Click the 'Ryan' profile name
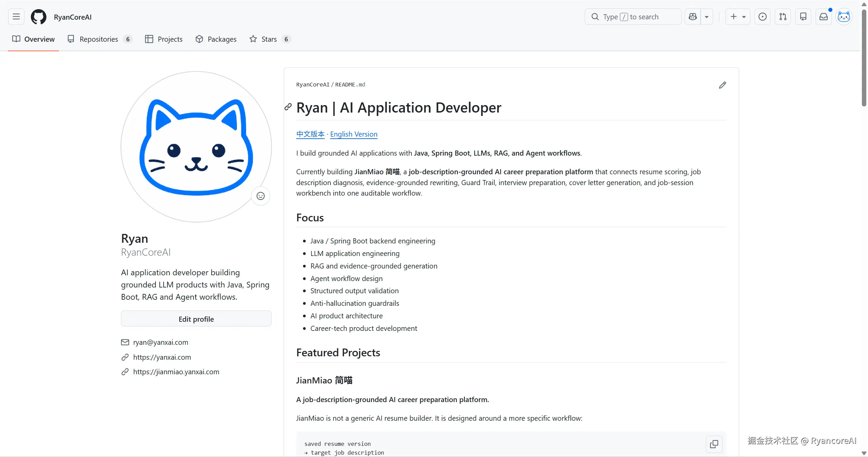This screenshot has height=457, width=868. click(135, 239)
